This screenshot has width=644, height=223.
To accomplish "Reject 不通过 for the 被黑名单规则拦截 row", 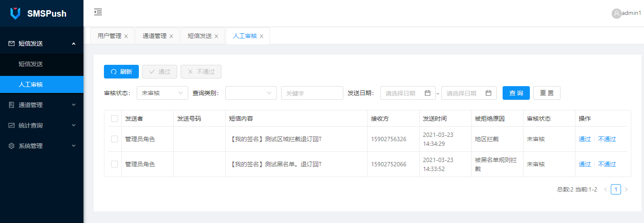I will [607, 164].
